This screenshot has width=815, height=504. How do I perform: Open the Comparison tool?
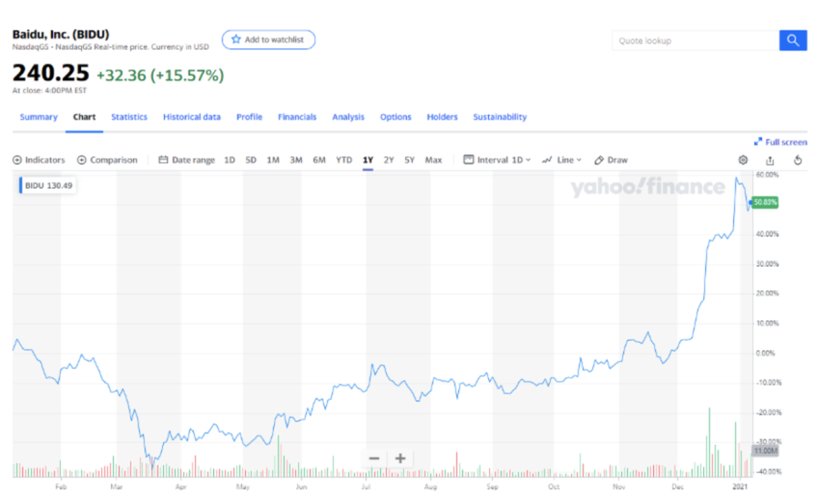[x=107, y=160]
